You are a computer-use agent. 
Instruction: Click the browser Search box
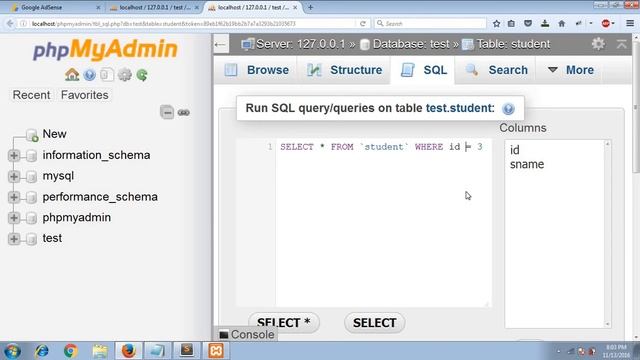pos(431,24)
